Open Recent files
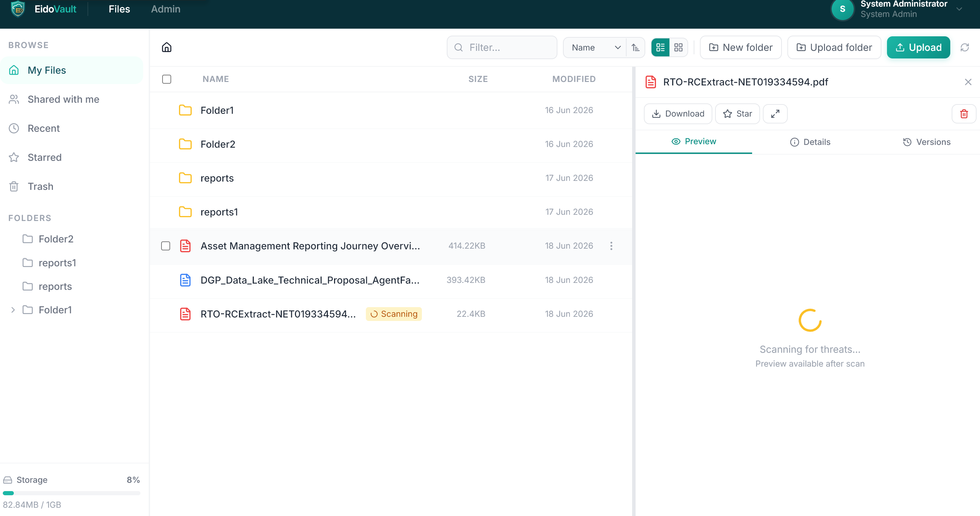The image size is (980, 516). (x=72, y=128)
